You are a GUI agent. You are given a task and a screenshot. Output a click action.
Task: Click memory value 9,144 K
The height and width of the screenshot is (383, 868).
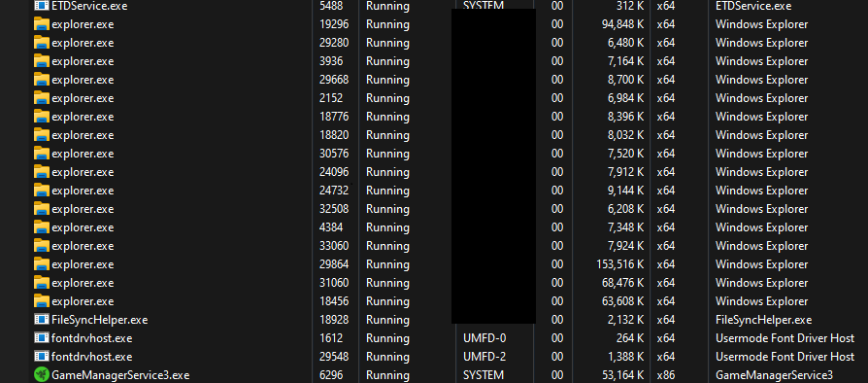pyautogui.click(x=625, y=191)
